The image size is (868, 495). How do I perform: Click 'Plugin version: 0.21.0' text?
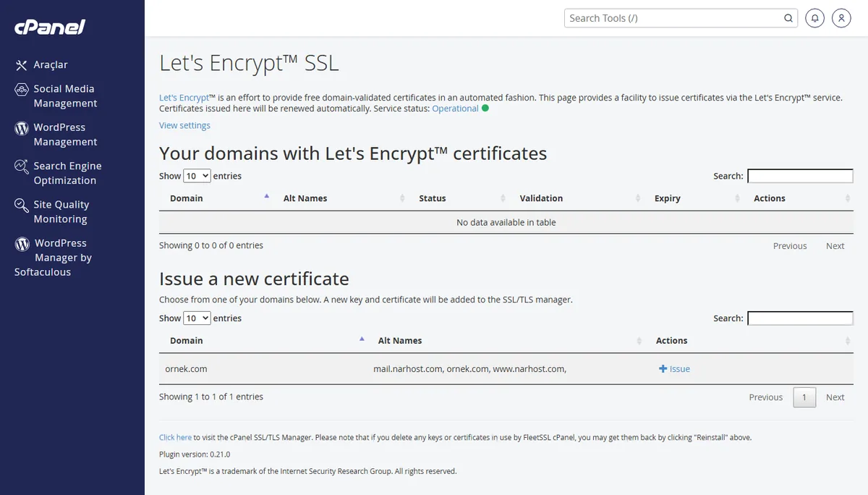(195, 454)
